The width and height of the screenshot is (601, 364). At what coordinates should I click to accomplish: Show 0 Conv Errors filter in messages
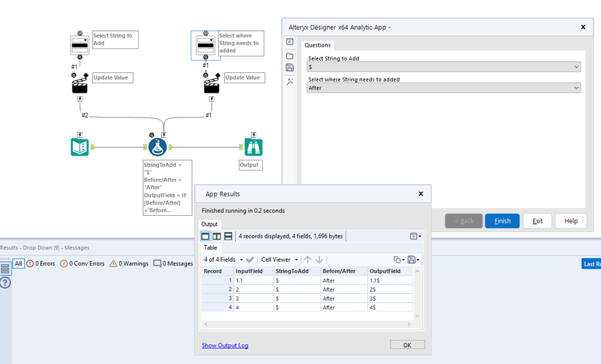click(x=83, y=264)
